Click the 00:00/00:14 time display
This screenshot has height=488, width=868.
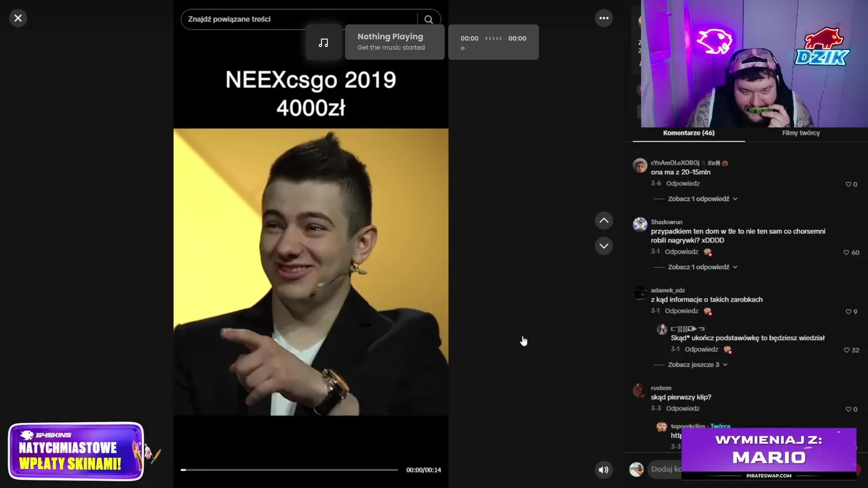pos(423,470)
